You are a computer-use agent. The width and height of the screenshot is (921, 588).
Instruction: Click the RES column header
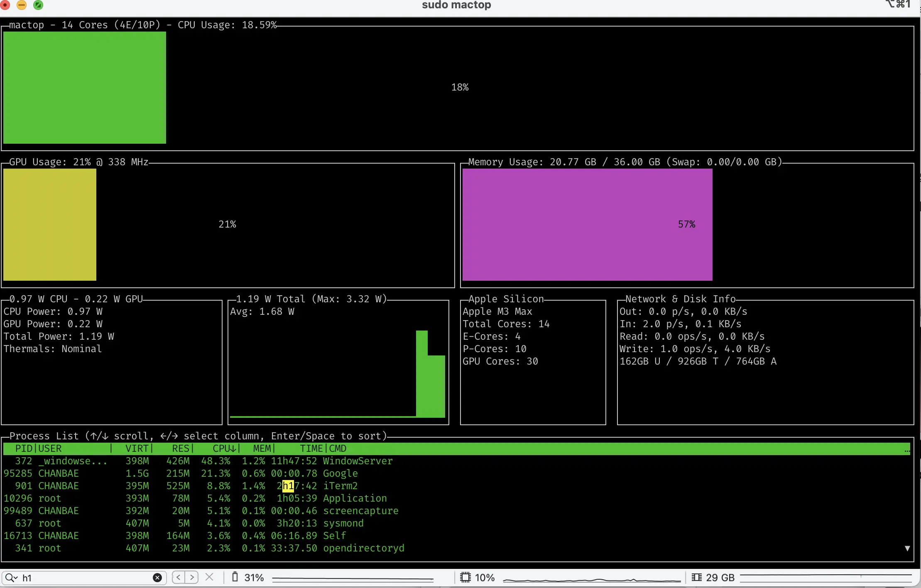point(181,448)
